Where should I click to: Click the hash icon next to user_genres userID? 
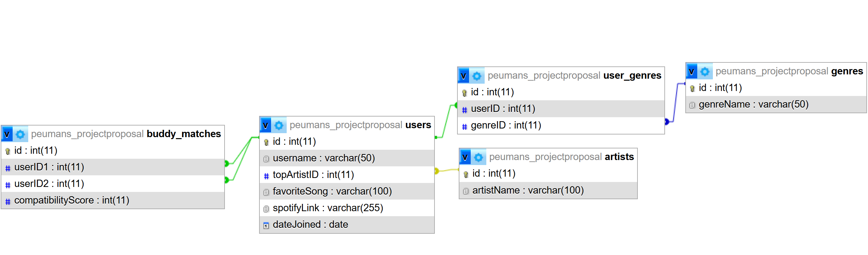pyautogui.click(x=464, y=110)
